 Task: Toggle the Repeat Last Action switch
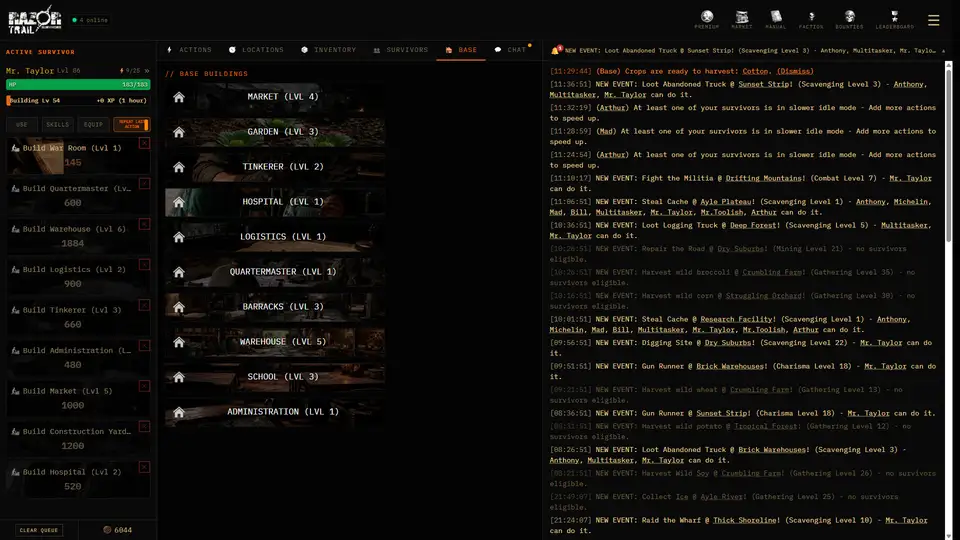click(132, 124)
